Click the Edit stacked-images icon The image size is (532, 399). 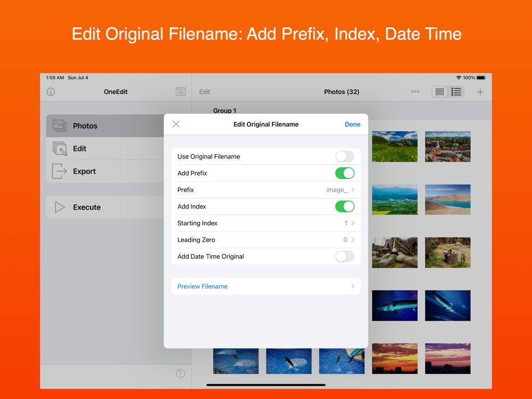[60, 148]
